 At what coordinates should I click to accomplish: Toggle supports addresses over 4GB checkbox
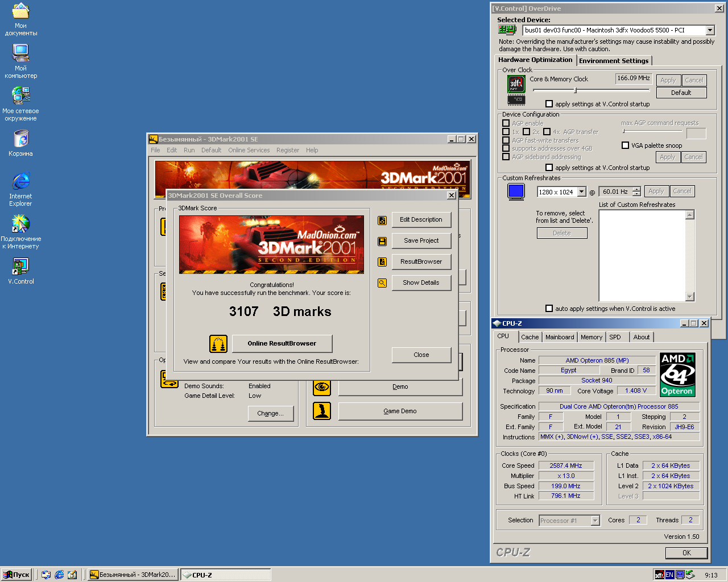tap(506, 148)
